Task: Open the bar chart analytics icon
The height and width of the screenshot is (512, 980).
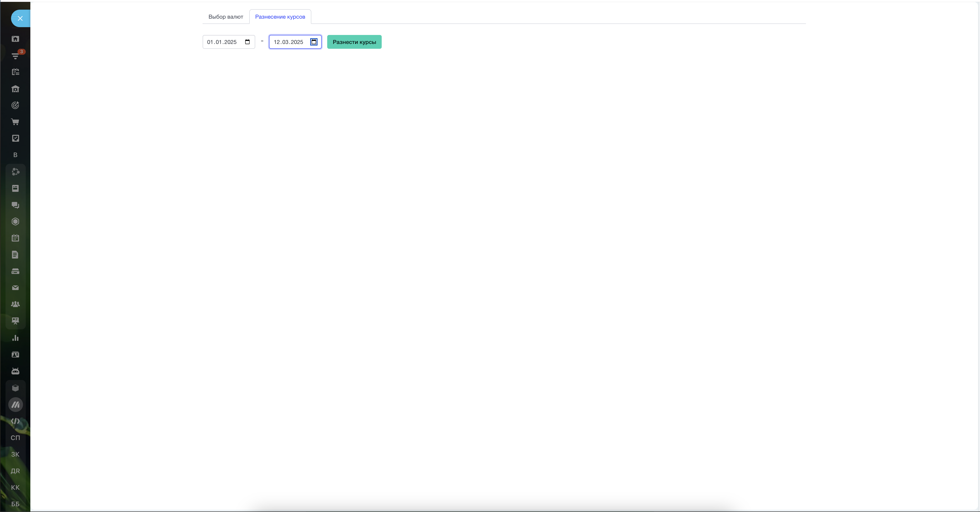Action: tap(15, 338)
